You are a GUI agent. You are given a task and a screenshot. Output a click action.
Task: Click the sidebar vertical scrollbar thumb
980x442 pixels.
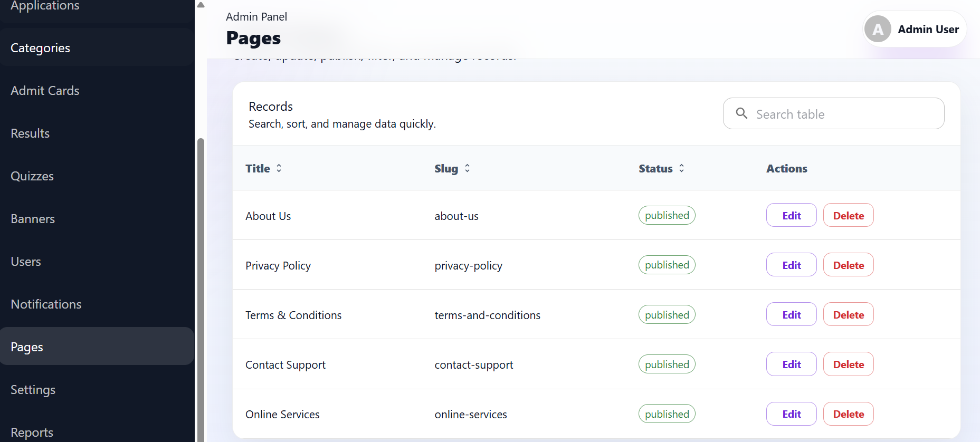(x=201, y=290)
